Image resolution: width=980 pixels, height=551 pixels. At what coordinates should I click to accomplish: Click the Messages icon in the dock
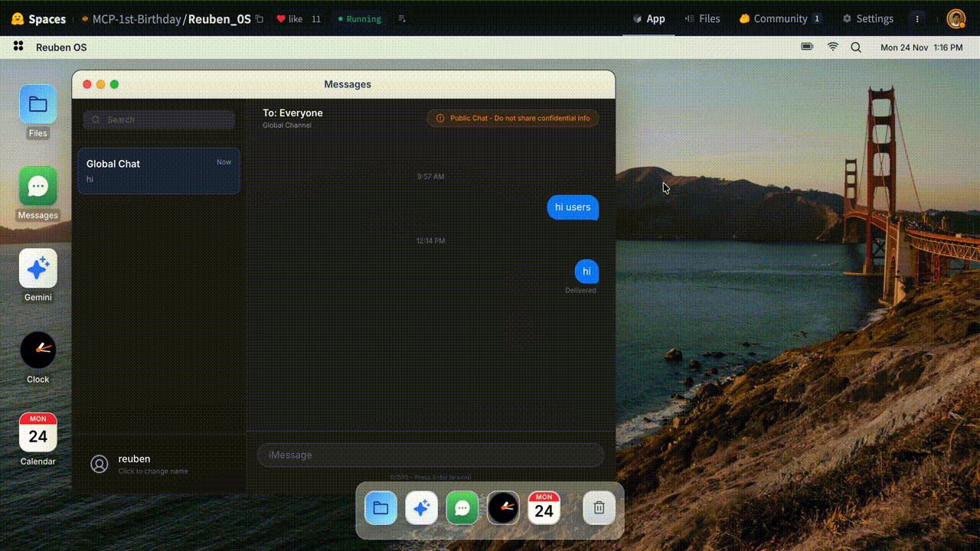462,508
